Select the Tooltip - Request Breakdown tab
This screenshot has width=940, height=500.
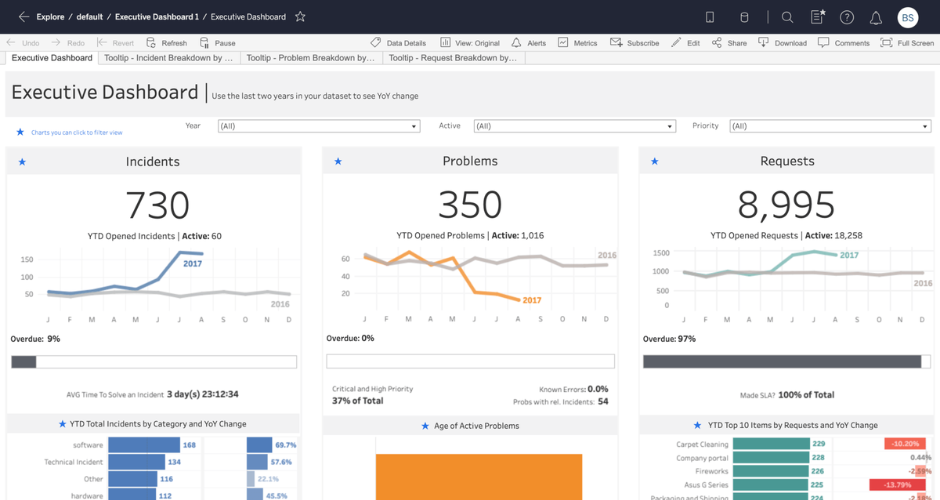453,58
